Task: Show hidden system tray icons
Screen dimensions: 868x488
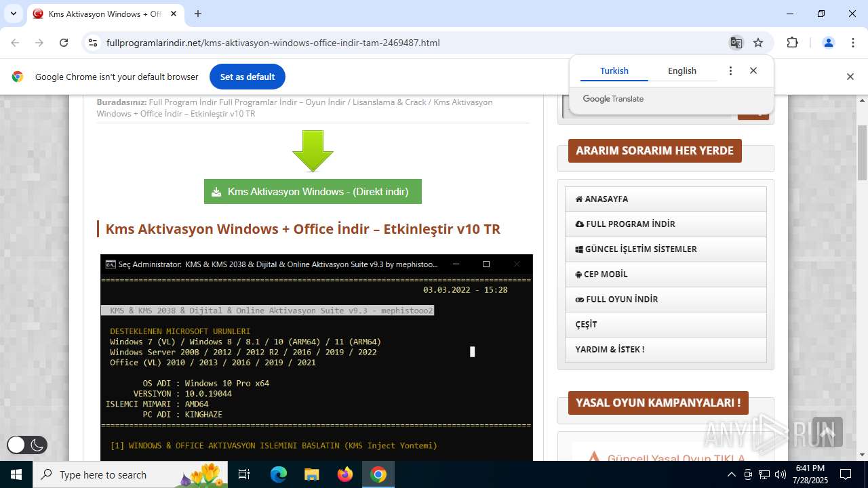Action: coord(731,474)
